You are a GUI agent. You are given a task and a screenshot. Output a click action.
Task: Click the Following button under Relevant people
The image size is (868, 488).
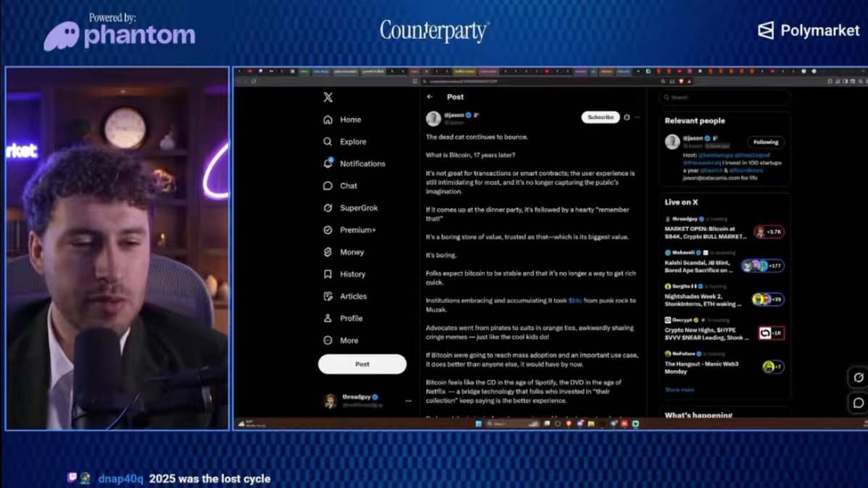pyautogui.click(x=765, y=142)
